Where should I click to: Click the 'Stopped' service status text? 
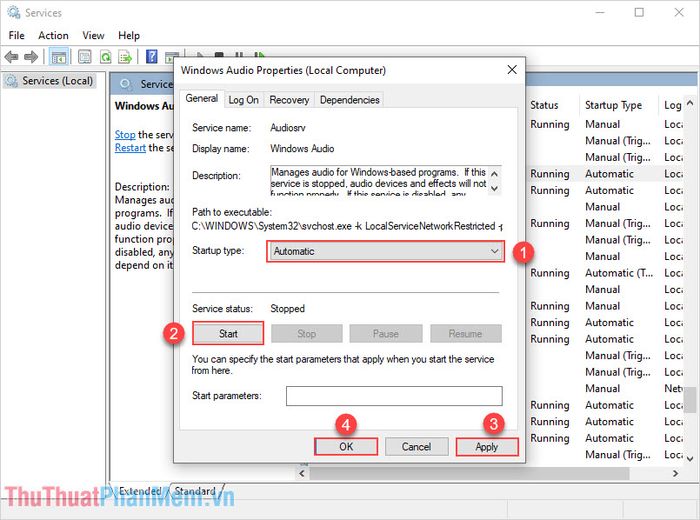pos(288,308)
